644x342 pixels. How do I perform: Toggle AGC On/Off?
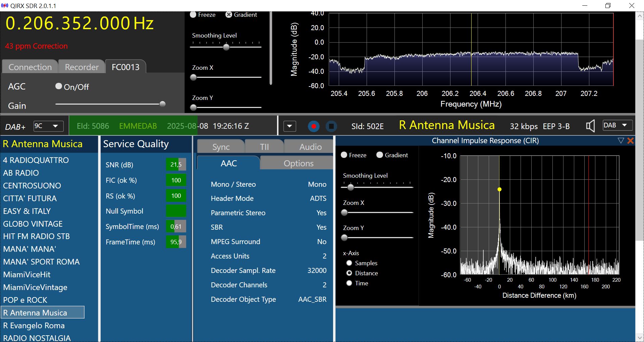click(59, 87)
